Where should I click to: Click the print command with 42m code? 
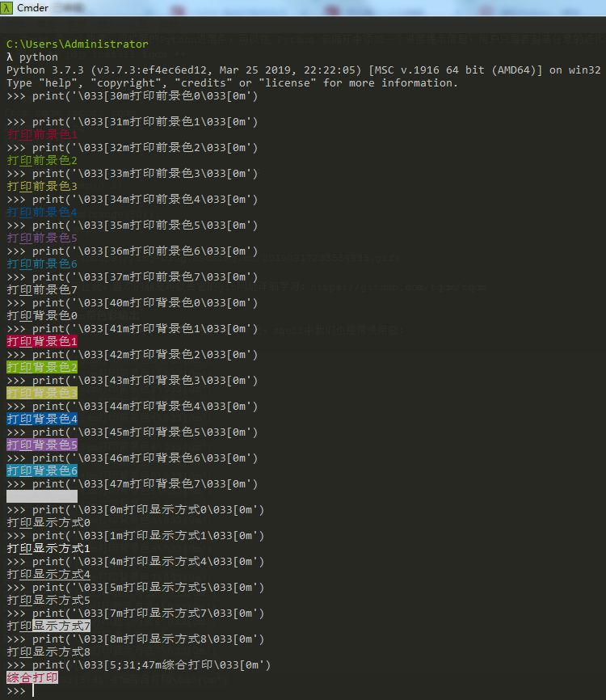(132, 355)
